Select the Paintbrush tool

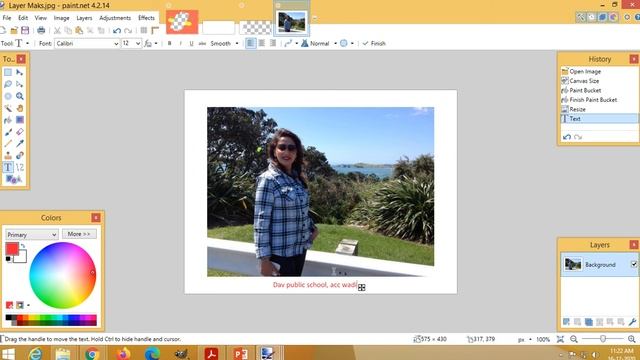(8, 132)
